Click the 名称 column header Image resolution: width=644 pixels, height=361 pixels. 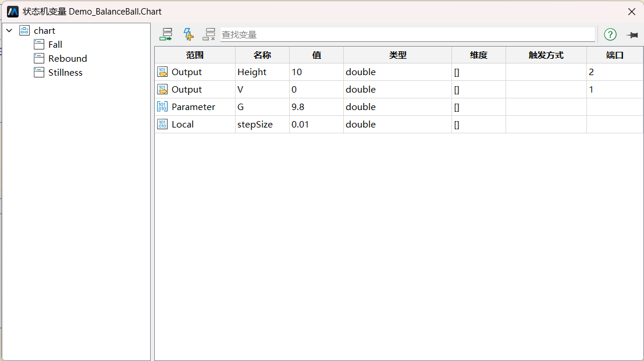click(262, 55)
